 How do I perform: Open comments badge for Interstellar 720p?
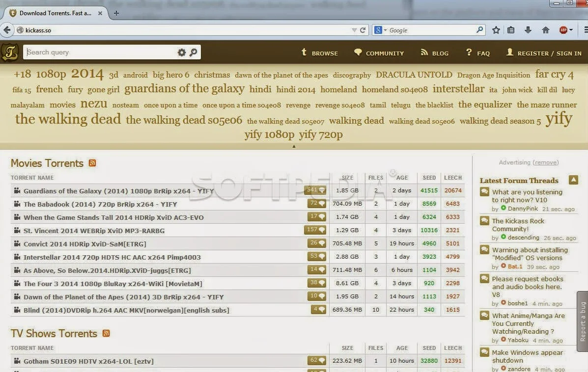(x=317, y=256)
